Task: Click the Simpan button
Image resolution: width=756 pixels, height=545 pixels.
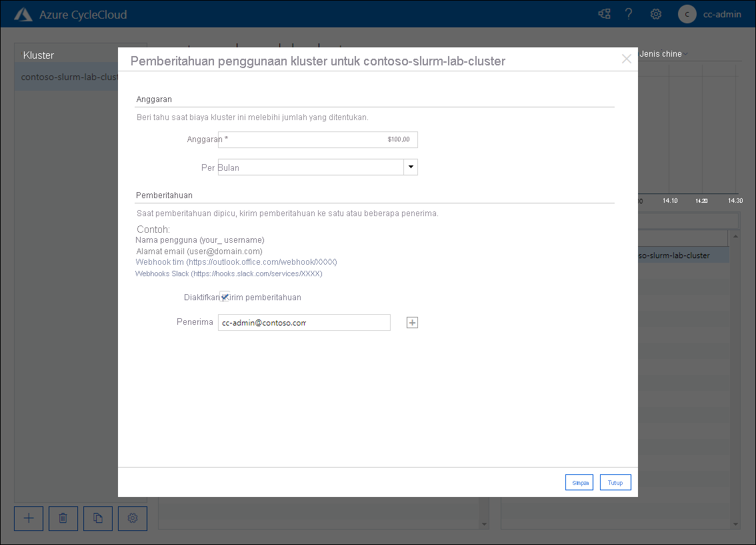Action: click(x=579, y=482)
